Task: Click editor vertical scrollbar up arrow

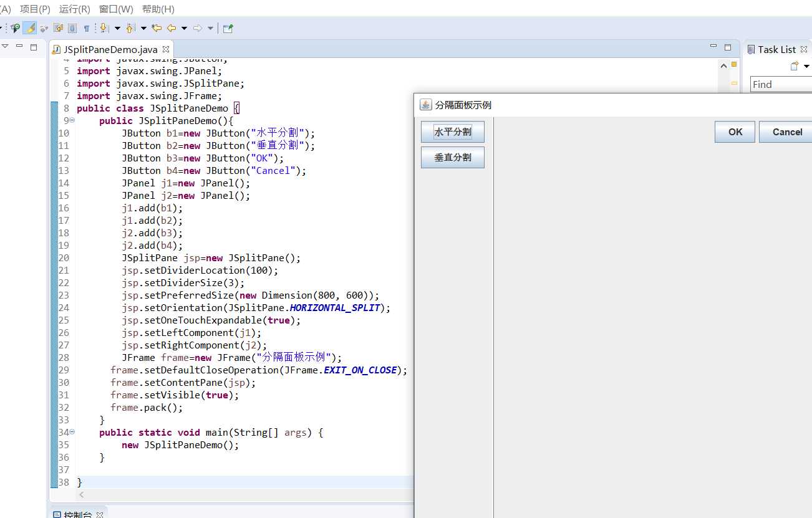Action: [x=723, y=65]
